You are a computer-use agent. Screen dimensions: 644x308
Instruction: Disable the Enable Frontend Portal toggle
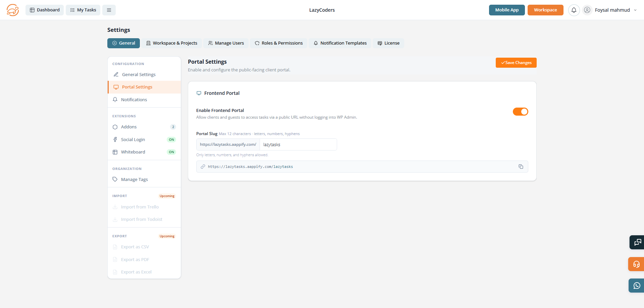pos(520,112)
